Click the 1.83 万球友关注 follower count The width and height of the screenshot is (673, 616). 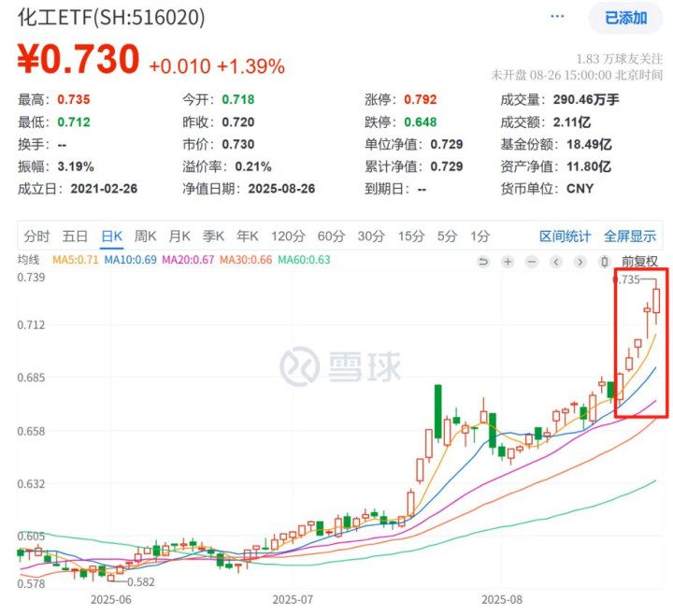pyautogui.click(x=620, y=59)
